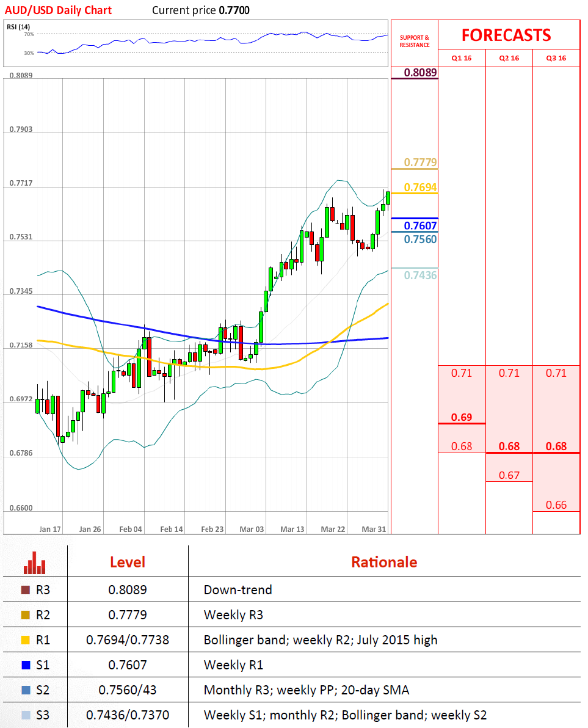Click the 'SUPPORT & RESISTANCE' column header
The image size is (588, 728).
click(415, 42)
